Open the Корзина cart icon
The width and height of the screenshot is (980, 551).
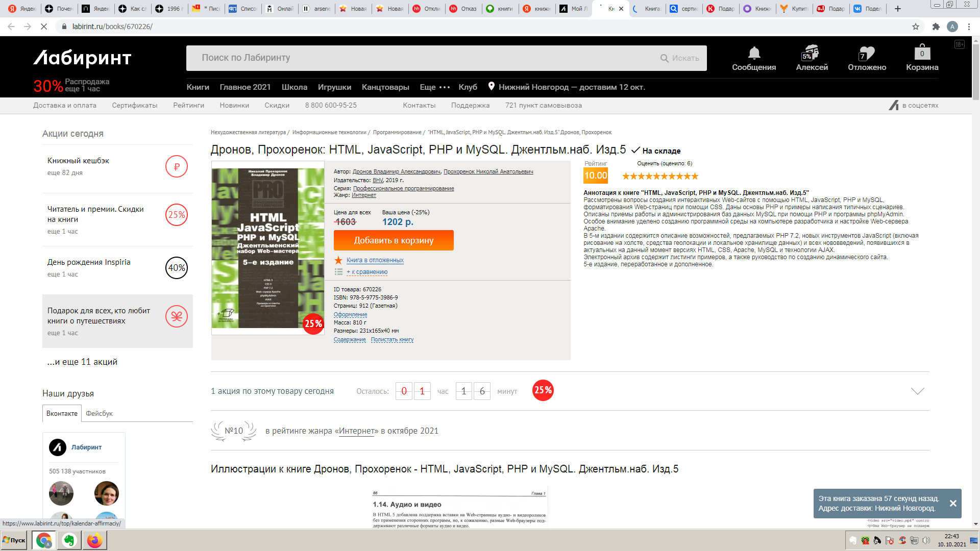[922, 52]
